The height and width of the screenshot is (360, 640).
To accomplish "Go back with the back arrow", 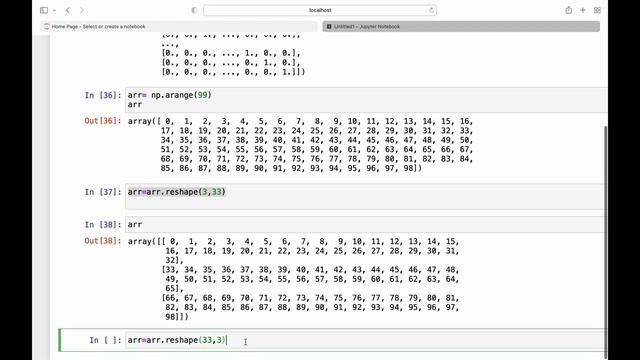I will click(68, 10).
